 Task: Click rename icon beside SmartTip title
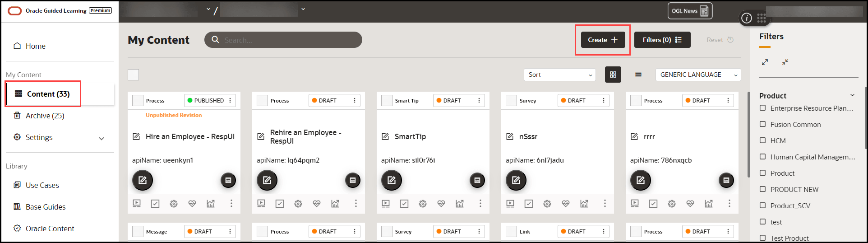tap(385, 136)
